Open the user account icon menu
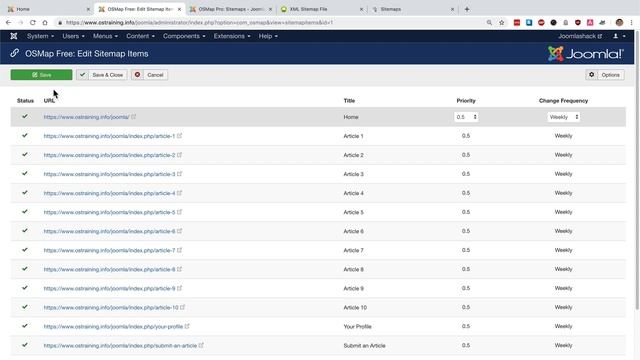 click(619, 36)
